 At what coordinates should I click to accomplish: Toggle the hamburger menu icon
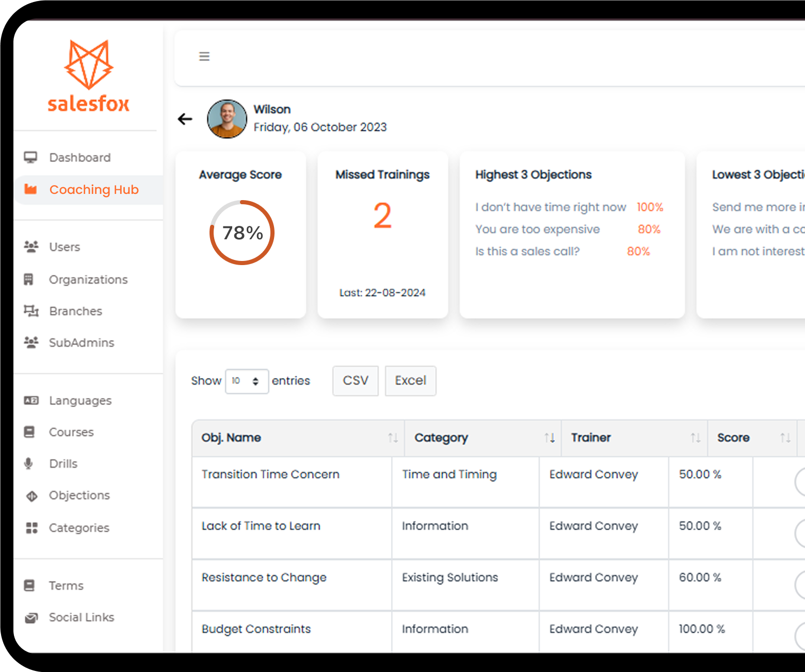(204, 56)
